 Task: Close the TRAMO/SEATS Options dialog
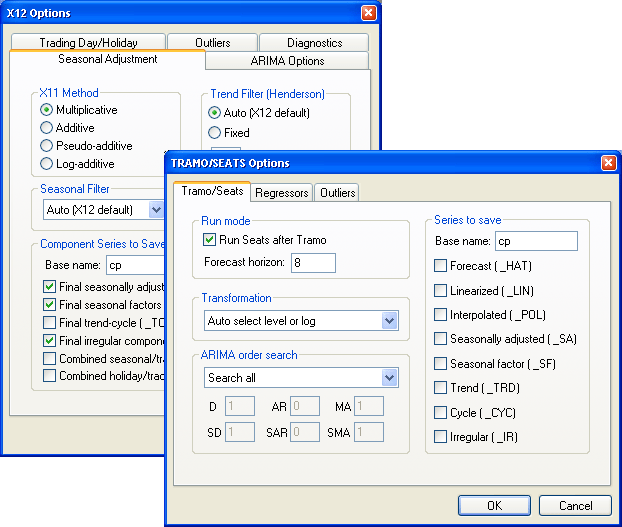[608, 163]
